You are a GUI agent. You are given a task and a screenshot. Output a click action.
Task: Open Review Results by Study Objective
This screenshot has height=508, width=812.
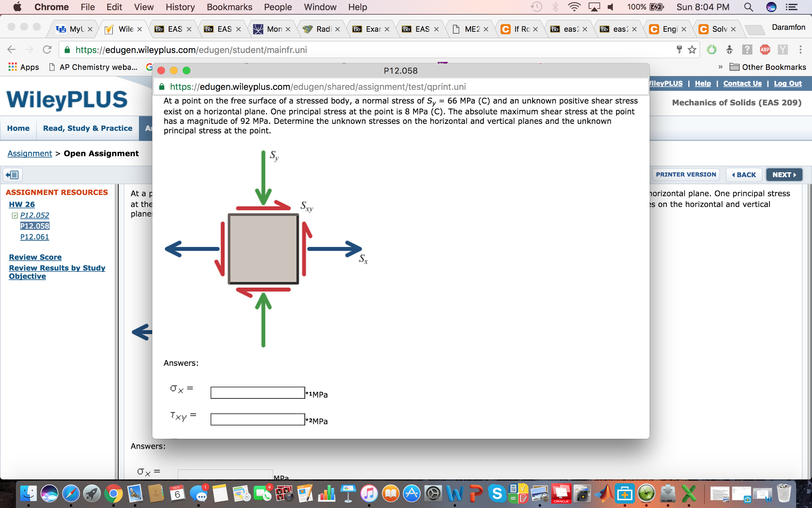tap(57, 272)
